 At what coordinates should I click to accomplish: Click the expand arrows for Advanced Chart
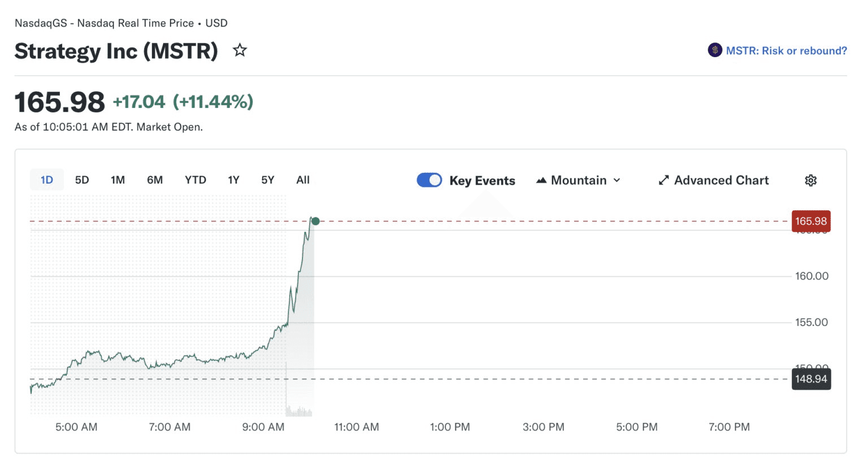click(x=664, y=180)
